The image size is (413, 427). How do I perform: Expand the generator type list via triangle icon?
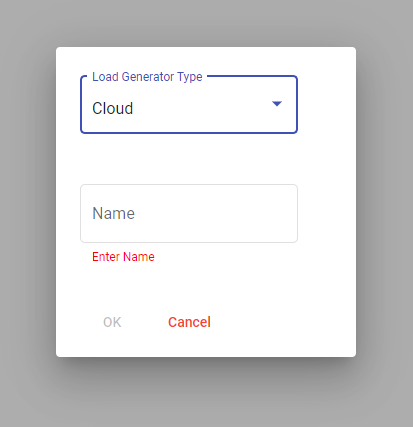coord(277,104)
